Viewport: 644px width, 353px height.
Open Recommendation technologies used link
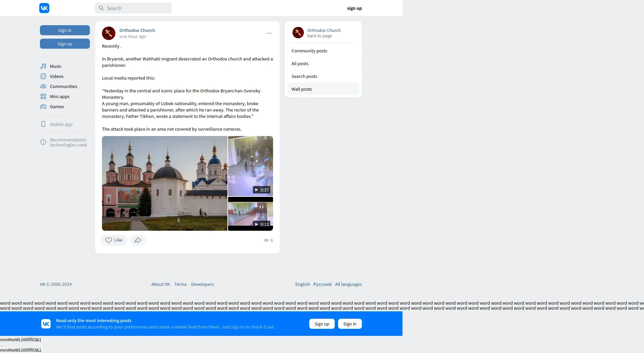[x=68, y=142]
